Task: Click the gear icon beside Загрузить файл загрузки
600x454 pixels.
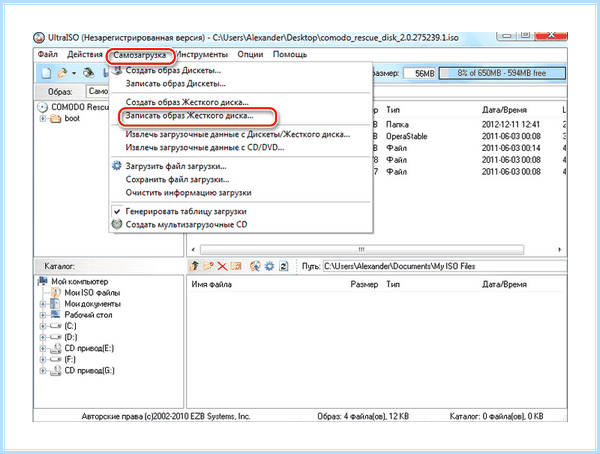Action: [x=116, y=166]
